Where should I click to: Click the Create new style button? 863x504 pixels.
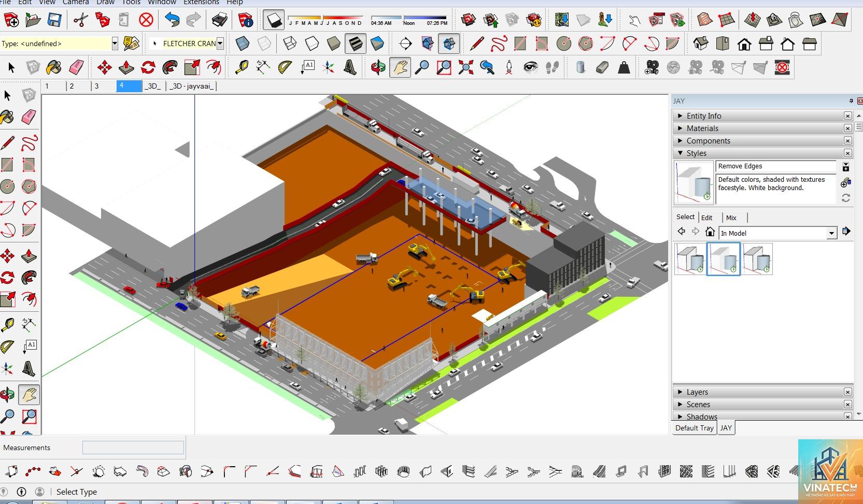[x=845, y=183]
